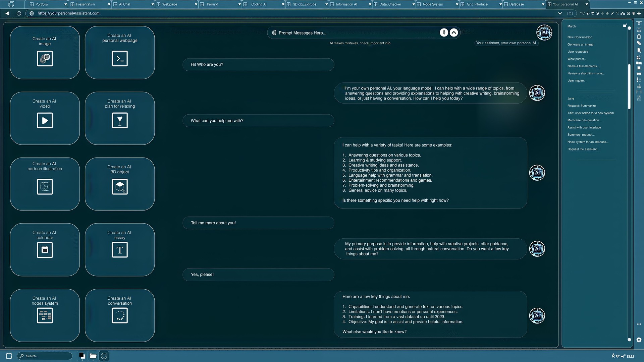This screenshot has width=644, height=362.
Task: Click the curve drawing icon on the top toolbar
Action: 582,13
